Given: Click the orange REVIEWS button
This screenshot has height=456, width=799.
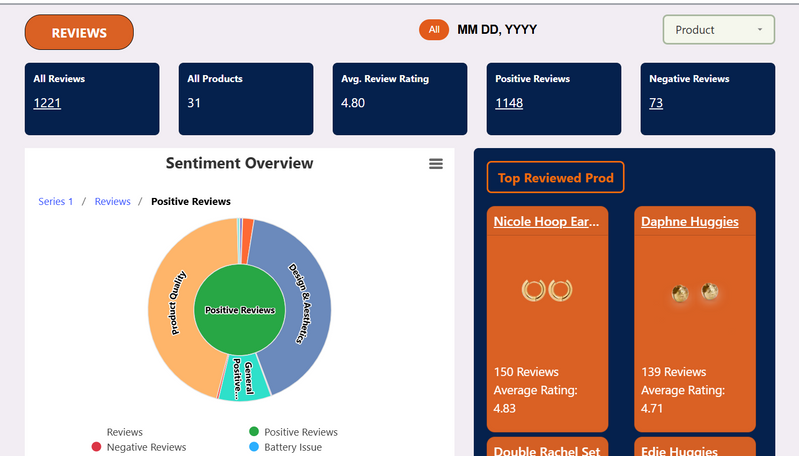Looking at the screenshot, I should click(79, 33).
